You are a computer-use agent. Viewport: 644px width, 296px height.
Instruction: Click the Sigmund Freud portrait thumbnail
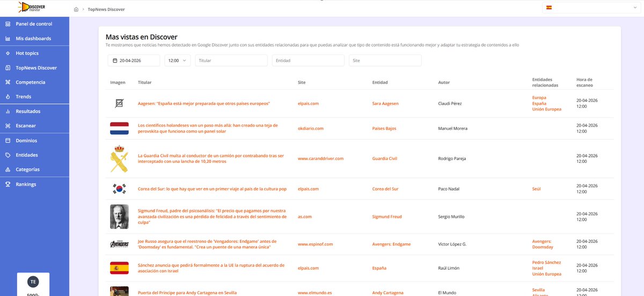[x=119, y=216]
